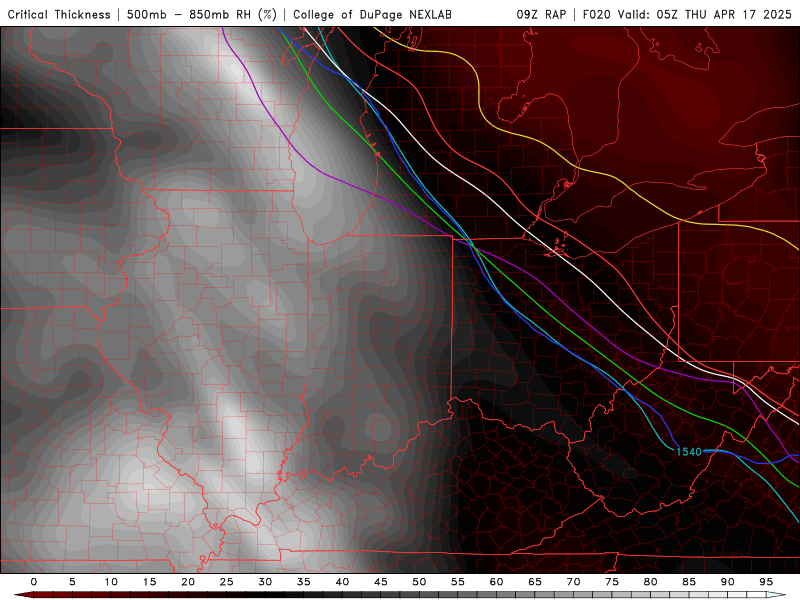Click 'College of DuPage NEXLAB' header text

tap(372, 15)
